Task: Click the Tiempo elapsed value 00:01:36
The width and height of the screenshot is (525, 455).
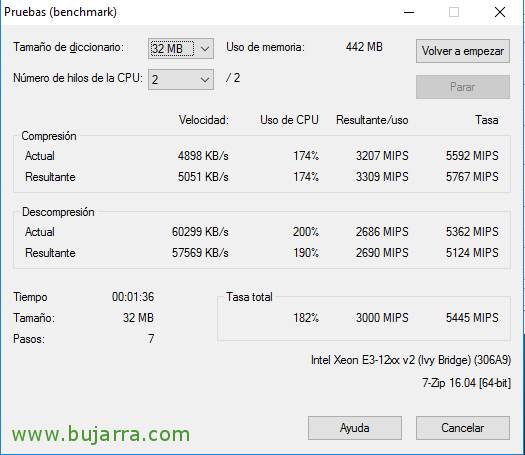Action: tap(133, 297)
